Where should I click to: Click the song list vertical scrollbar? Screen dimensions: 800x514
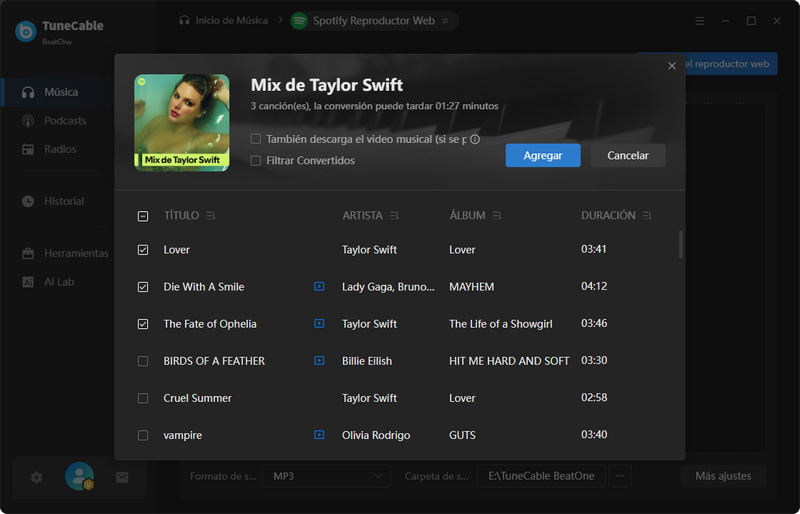tap(681, 244)
